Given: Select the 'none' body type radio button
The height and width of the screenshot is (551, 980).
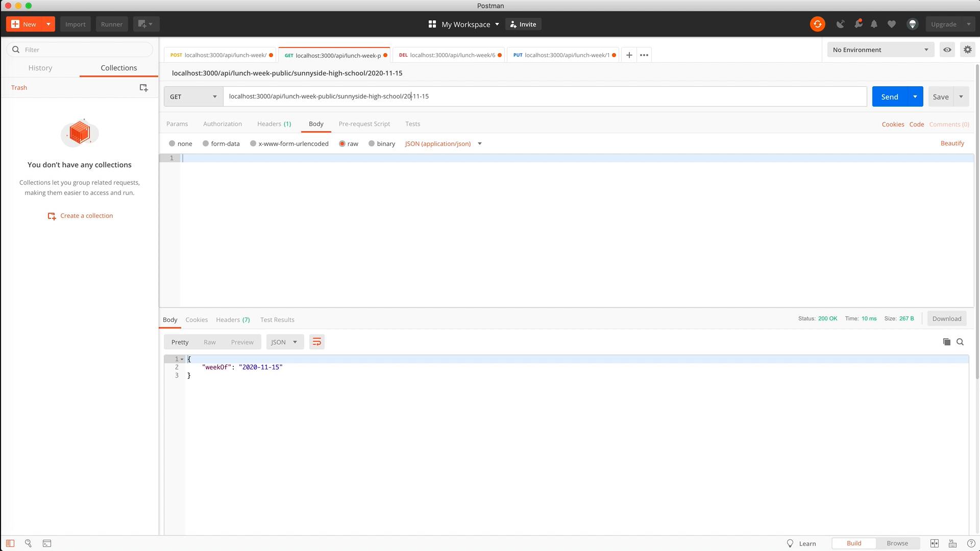Looking at the screenshot, I should (x=174, y=143).
